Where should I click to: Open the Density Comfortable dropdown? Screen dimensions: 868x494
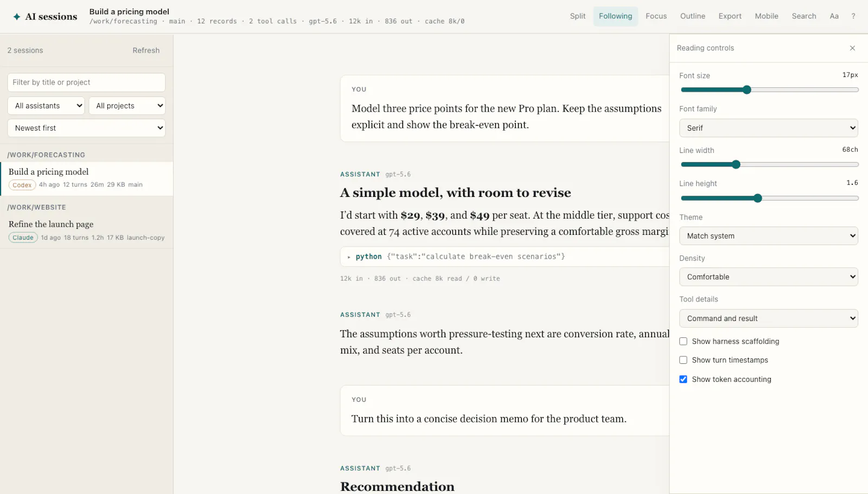point(769,277)
